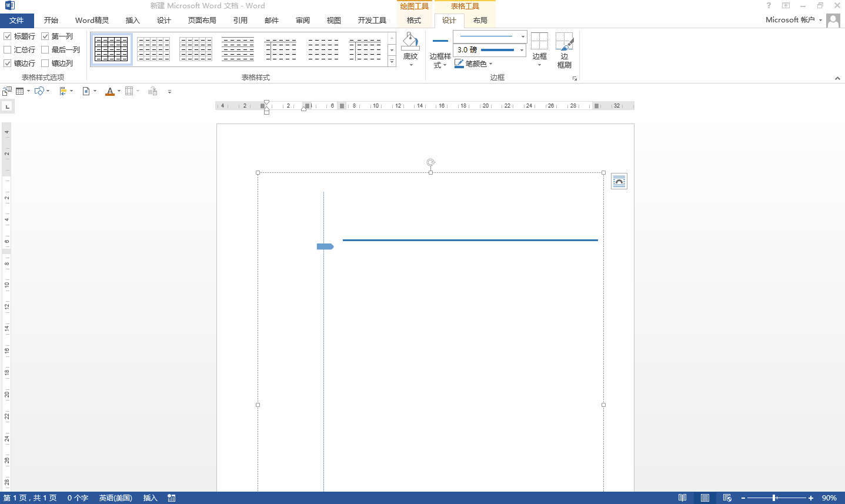Expand the Microsoft 帐户 account dropdown

click(x=820, y=20)
